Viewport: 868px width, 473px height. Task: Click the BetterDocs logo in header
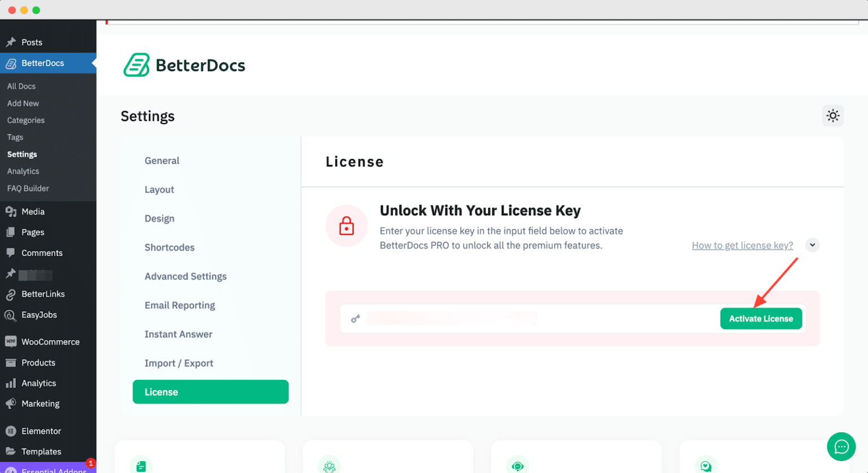tap(184, 65)
